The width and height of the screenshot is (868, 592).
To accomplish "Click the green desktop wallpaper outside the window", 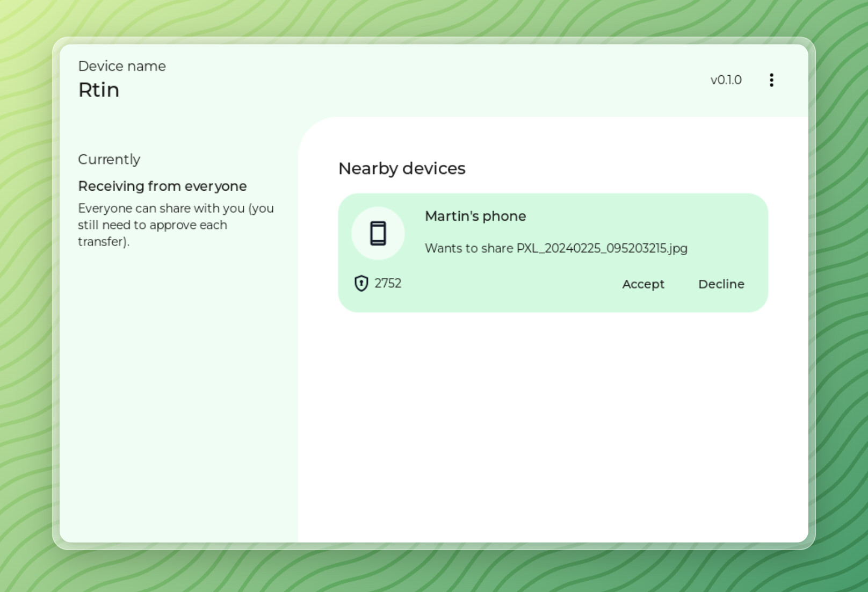I will coord(27,322).
